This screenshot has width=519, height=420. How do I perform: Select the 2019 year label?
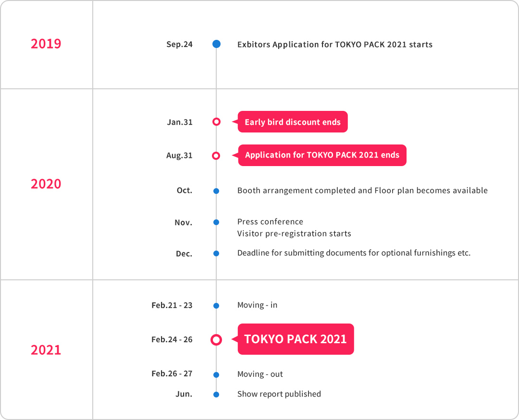(46, 44)
